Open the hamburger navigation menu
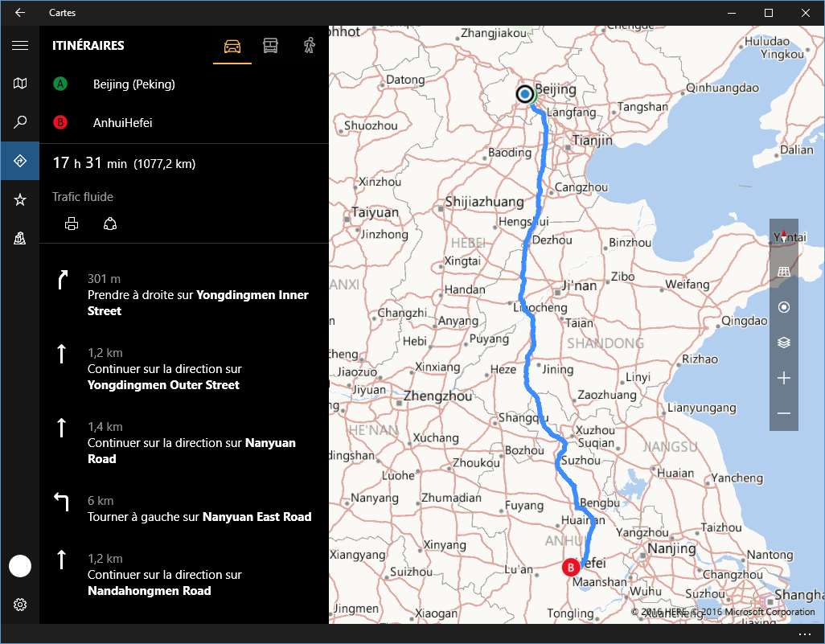 (20, 46)
